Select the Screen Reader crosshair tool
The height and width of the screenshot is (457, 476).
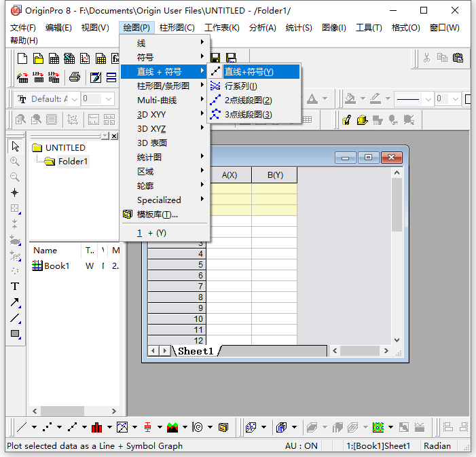[x=14, y=193]
